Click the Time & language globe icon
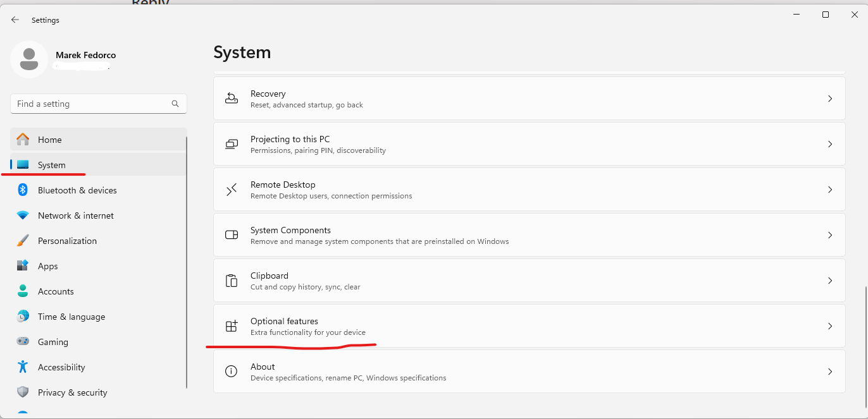 click(x=23, y=317)
